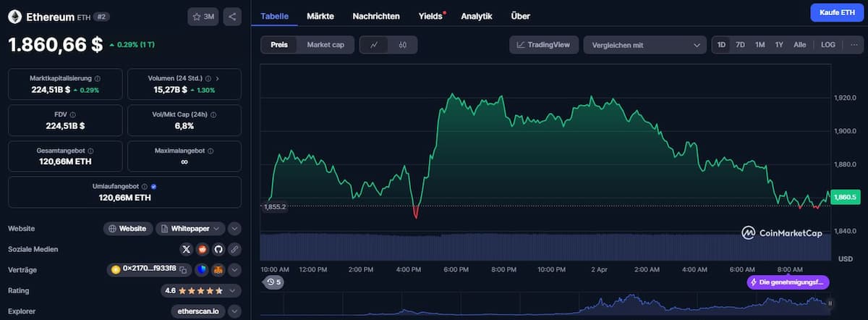868x320 pixels.
Task: Open the Vergleichen mit dropdown
Action: (645, 45)
